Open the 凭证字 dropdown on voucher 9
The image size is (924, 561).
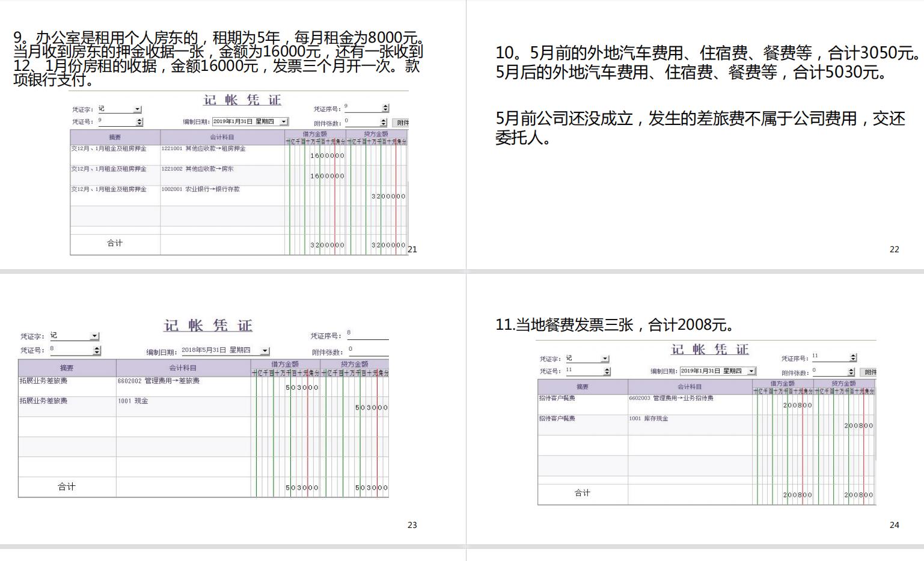[138, 109]
